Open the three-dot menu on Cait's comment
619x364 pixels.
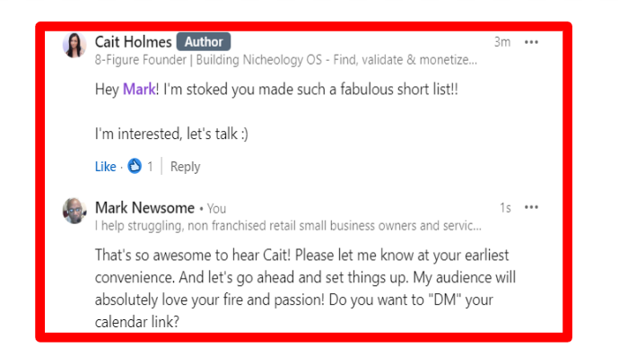pos(532,42)
